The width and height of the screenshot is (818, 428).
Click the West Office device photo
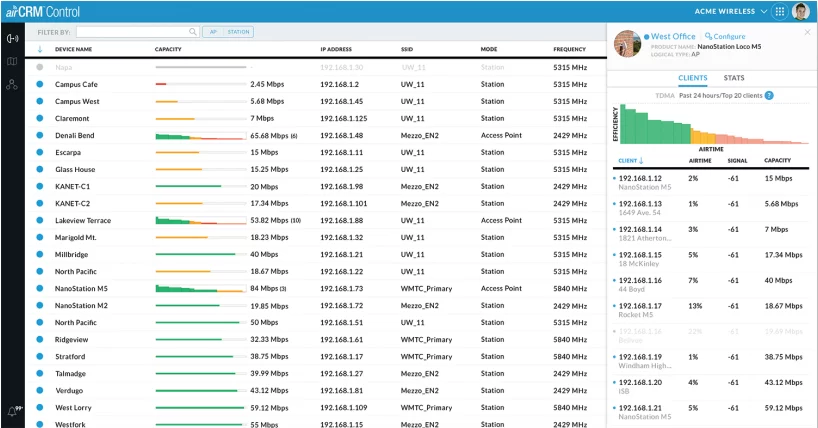627,44
